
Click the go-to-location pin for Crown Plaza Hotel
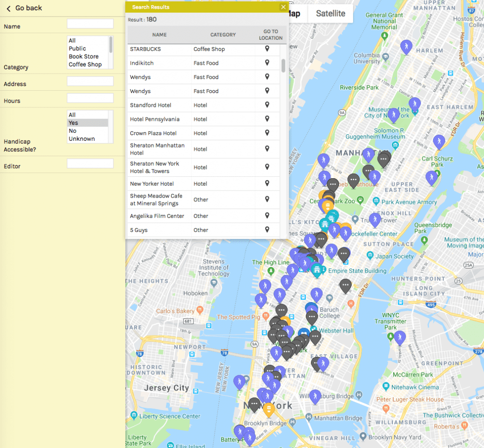click(x=268, y=133)
